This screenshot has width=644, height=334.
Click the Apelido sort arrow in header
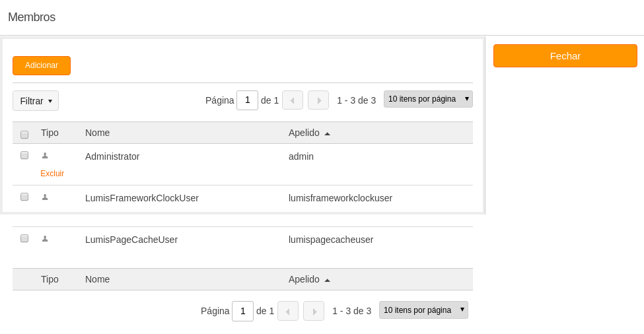(328, 133)
